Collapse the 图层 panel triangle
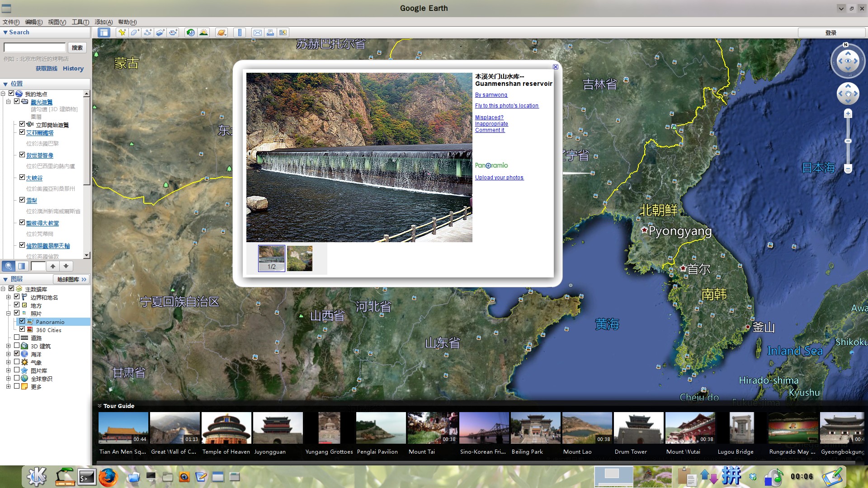The width and height of the screenshot is (868, 488). tap(5, 280)
